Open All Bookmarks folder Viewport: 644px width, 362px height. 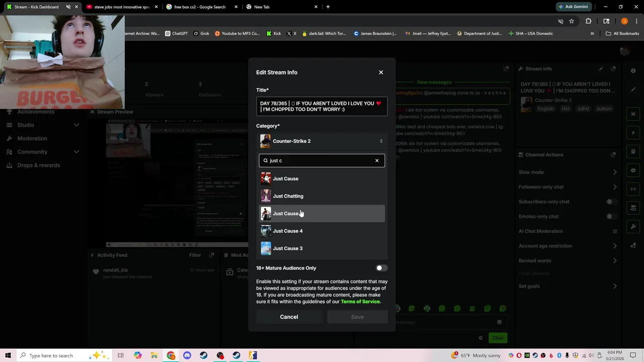622,34
